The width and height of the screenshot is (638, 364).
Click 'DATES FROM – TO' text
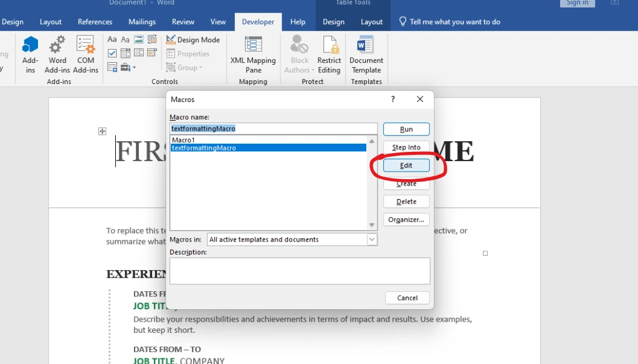pyautogui.click(x=167, y=349)
